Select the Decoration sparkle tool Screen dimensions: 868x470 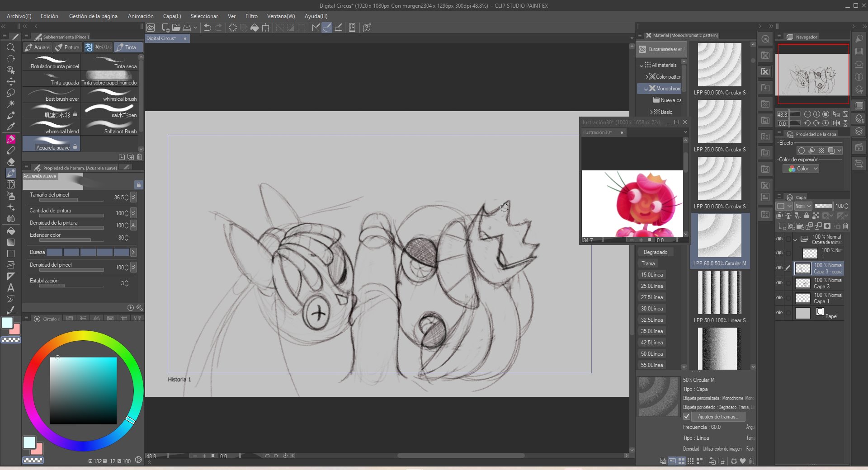(x=11, y=207)
